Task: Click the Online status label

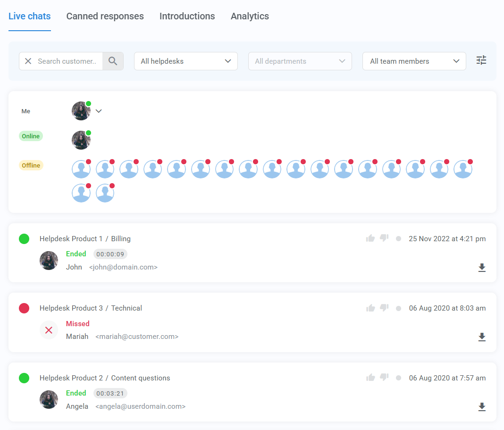Action: pyautogui.click(x=31, y=136)
